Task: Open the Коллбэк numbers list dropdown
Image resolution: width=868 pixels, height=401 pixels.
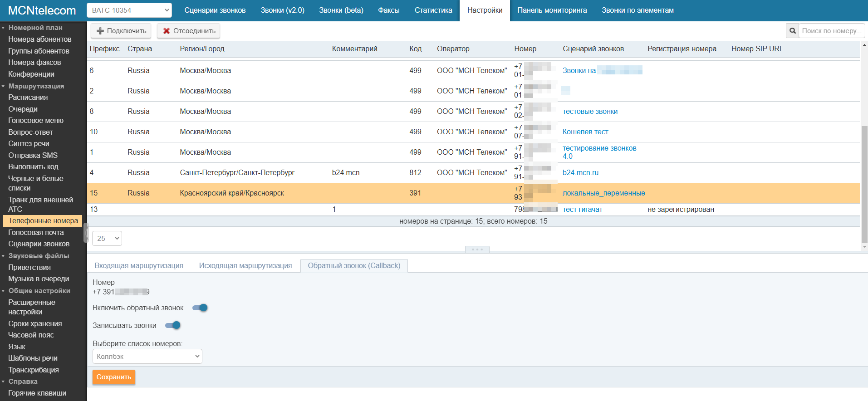Action: 147,357
